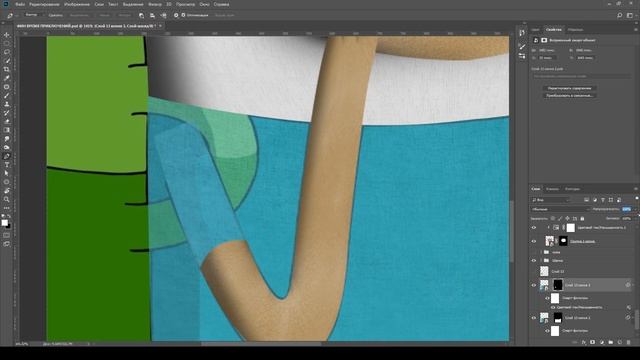This screenshot has height=360, width=640.
Task: Close the open document tab
Action: click(160, 26)
